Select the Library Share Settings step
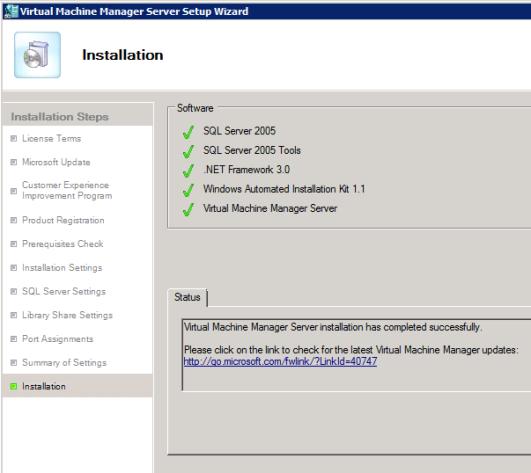This screenshot has width=531, height=473. coord(67,315)
